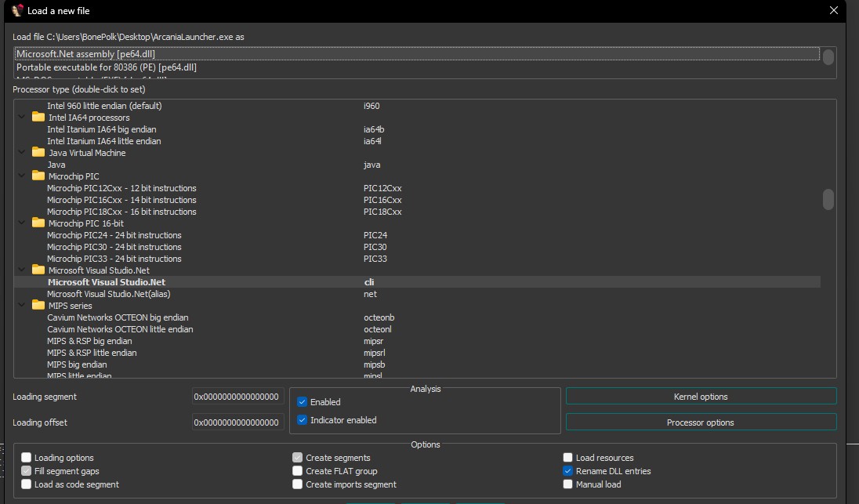859x504 pixels.
Task: Select Microchip PIC16Cxx - 14 bit instructions
Action: pos(417,200)
